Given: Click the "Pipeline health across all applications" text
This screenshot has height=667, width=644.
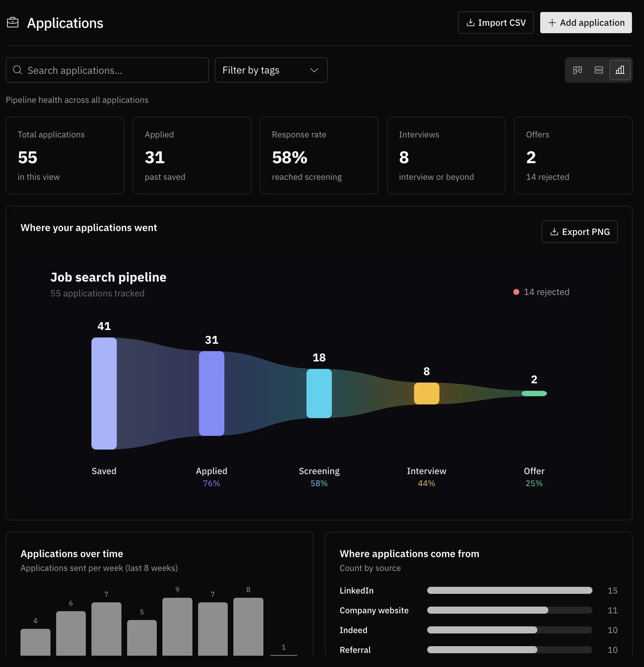Looking at the screenshot, I should click(x=77, y=100).
